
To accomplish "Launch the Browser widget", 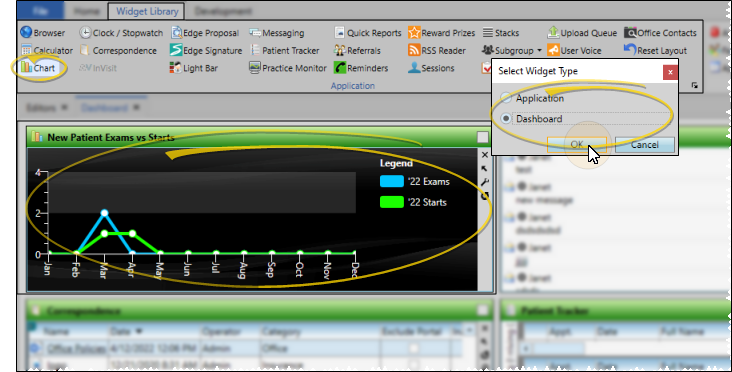I will pos(42,33).
